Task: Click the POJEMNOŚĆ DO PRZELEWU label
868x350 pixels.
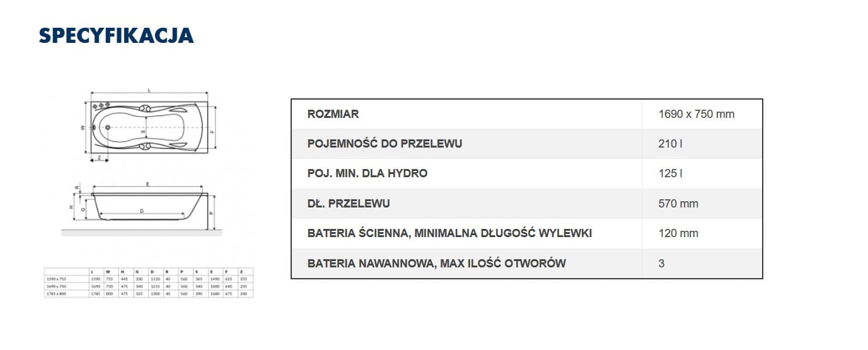Action: click(385, 144)
